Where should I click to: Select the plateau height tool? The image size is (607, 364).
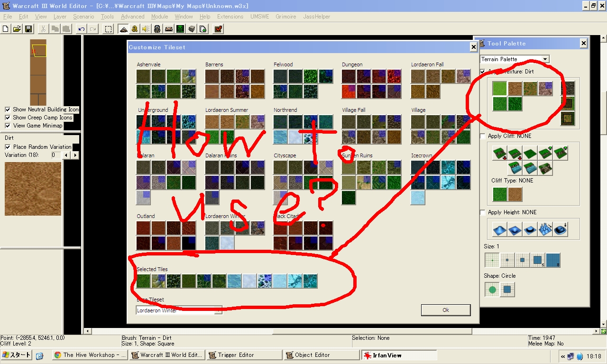[x=530, y=230]
